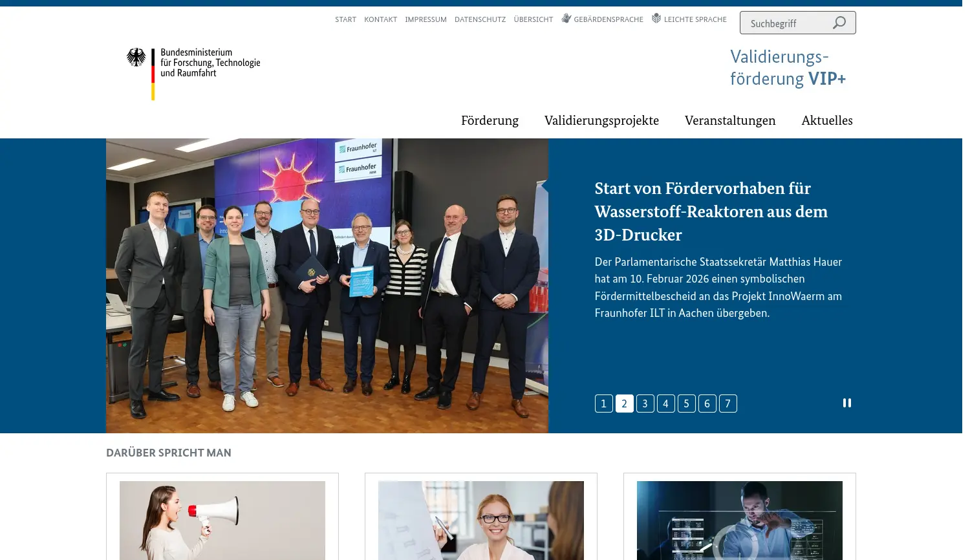Open the KONTAKT link

coord(380,19)
